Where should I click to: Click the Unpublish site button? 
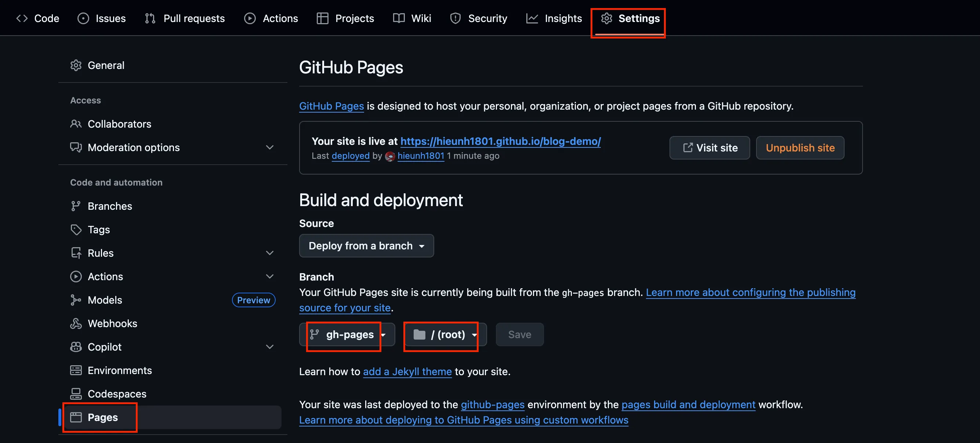coord(800,147)
